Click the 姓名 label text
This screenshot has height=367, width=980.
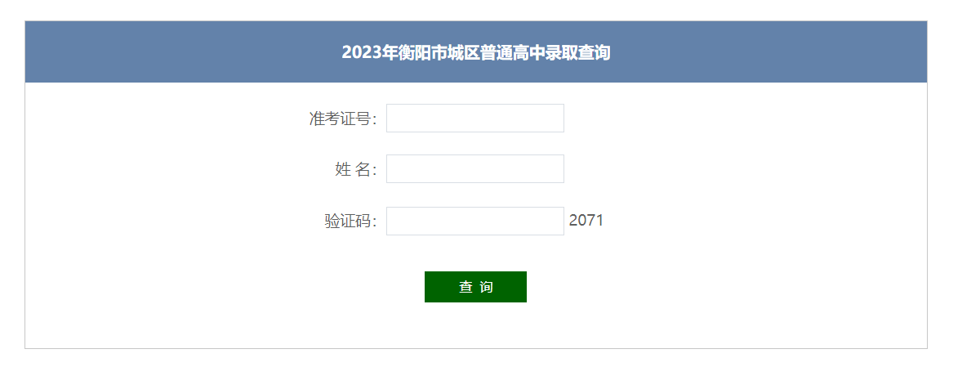(355, 170)
